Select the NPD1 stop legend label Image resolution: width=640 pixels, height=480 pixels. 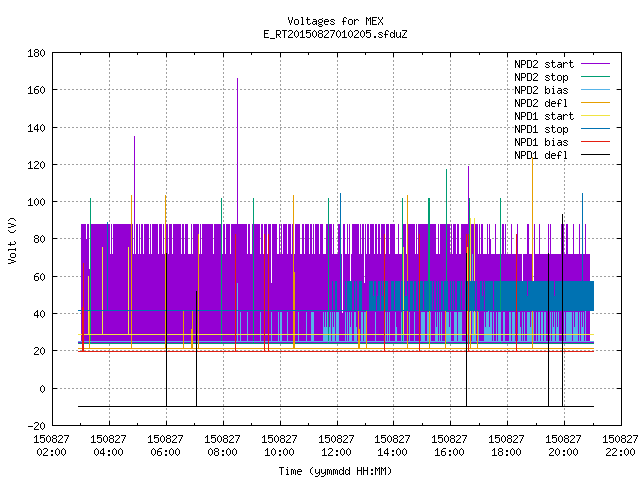tap(541, 129)
